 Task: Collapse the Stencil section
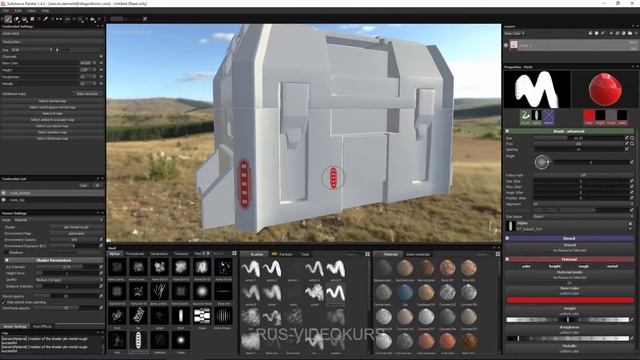507,238
